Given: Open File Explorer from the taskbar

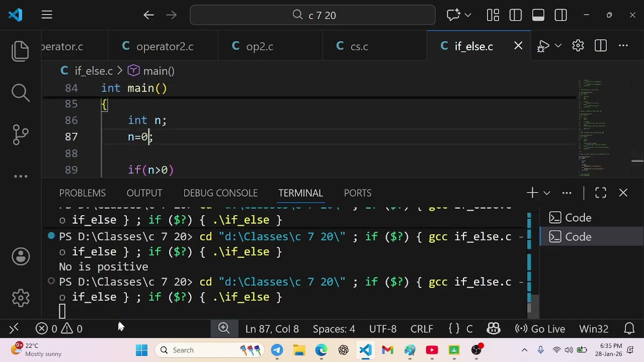Looking at the screenshot, I should click(x=299, y=350).
